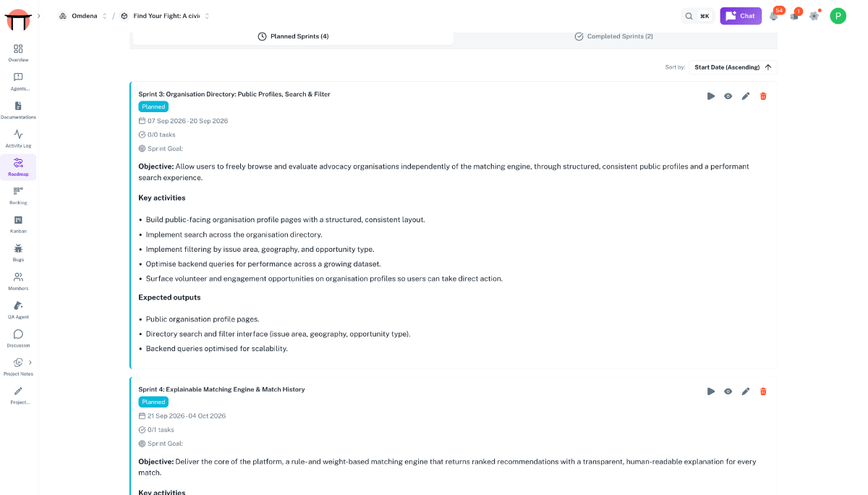Open the Chat button

[x=741, y=16]
